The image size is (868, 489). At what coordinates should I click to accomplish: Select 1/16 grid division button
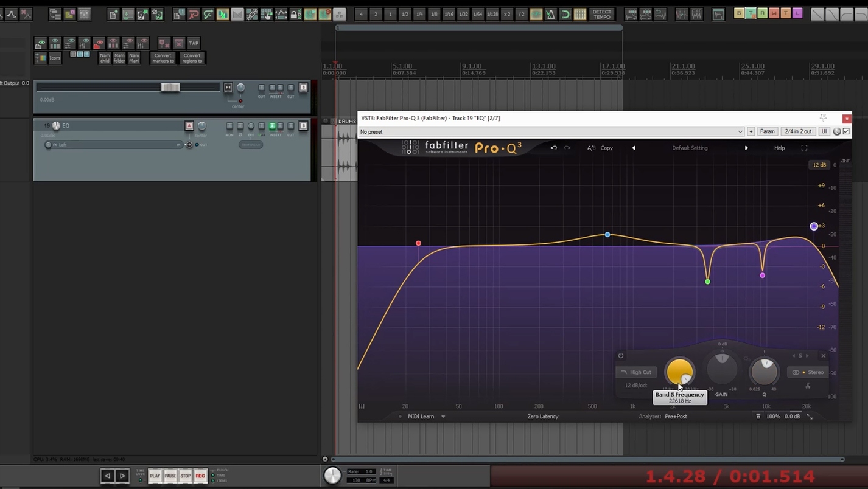click(449, 14)
